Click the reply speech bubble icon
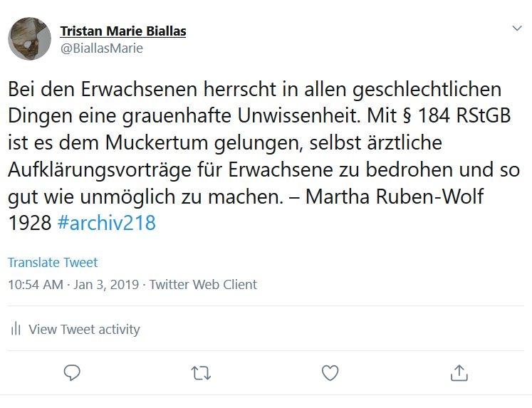This screenshot has width=532, height=408. [x=72, y=372]
